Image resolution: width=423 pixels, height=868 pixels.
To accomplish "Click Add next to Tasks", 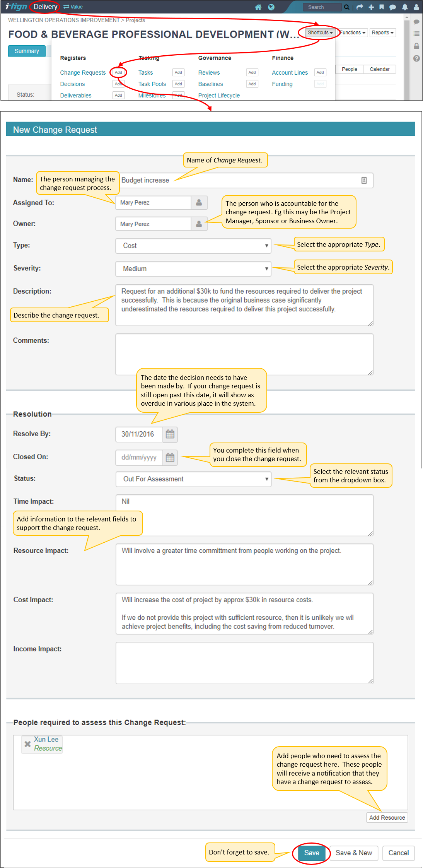I will pos(178,72).
